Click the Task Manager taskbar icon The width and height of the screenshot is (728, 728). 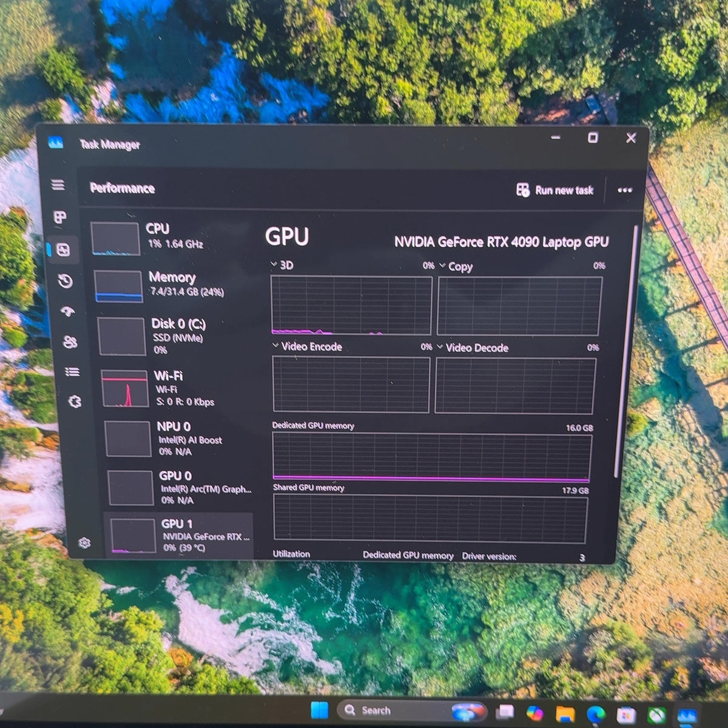[x=687, y=716]
